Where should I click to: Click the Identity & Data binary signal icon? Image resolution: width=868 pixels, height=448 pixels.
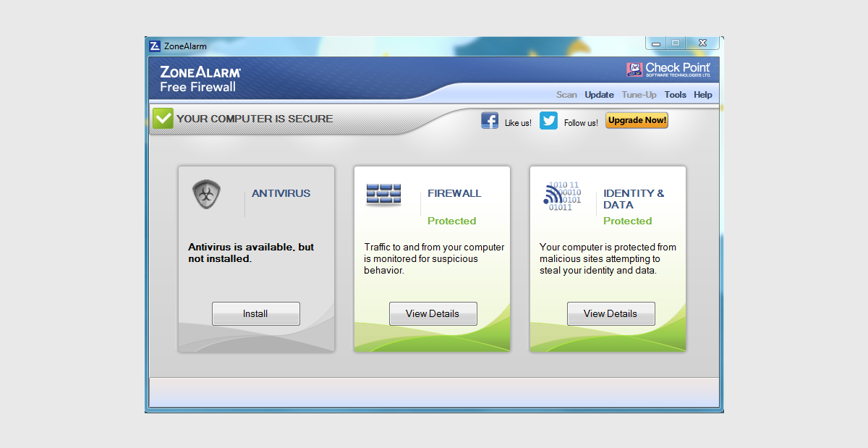[562, 196]
